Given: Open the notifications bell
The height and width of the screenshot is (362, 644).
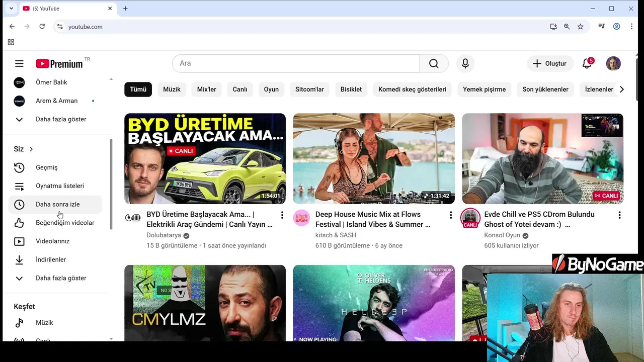Looking at the screenshot, I should tap(587, 63).
